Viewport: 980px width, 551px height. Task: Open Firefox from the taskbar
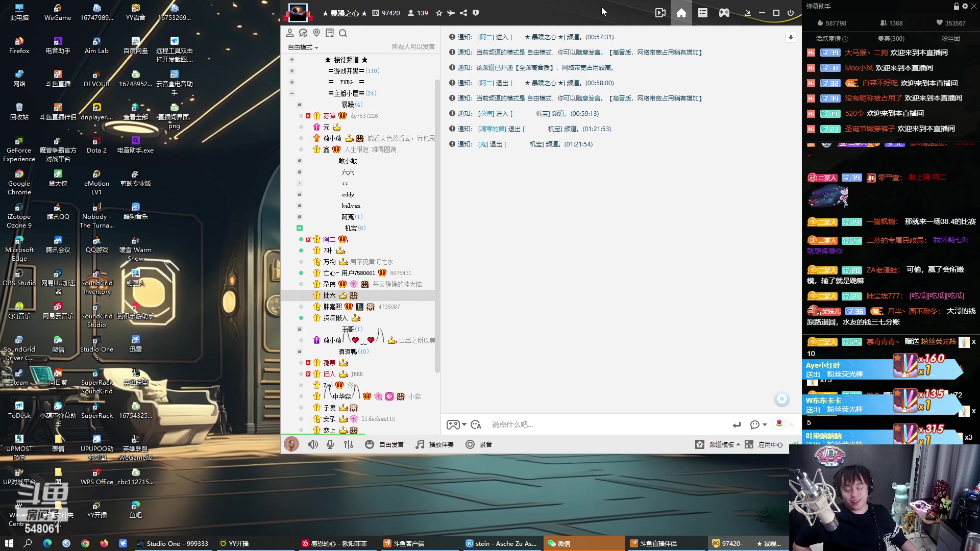click(x=104, y=543)
